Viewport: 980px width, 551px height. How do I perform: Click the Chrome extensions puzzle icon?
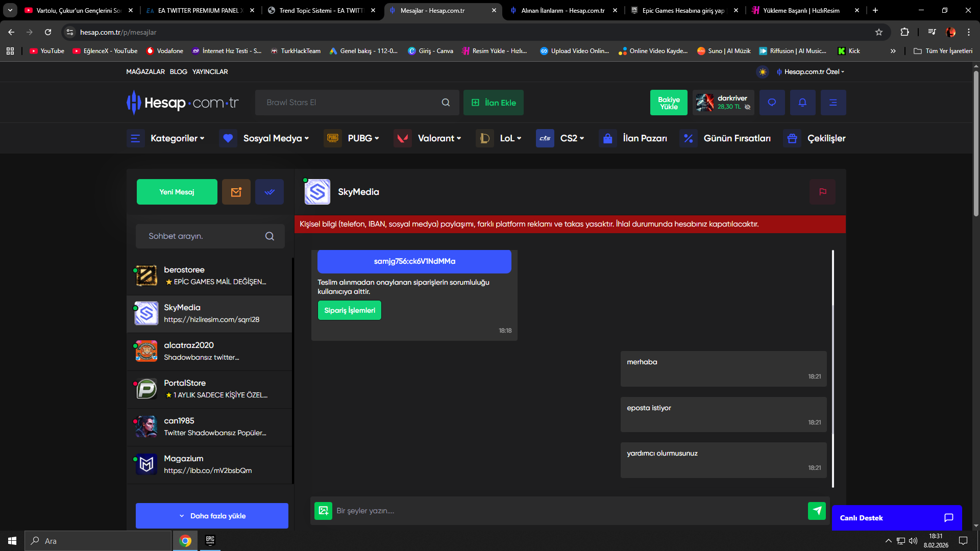pyautogui.click(x=904, y=32)
